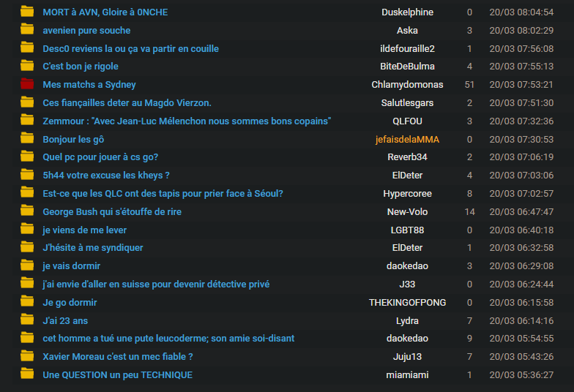
Task: Click folder icon next to 'Bonjour les gô'
Action: click(28, 138)
